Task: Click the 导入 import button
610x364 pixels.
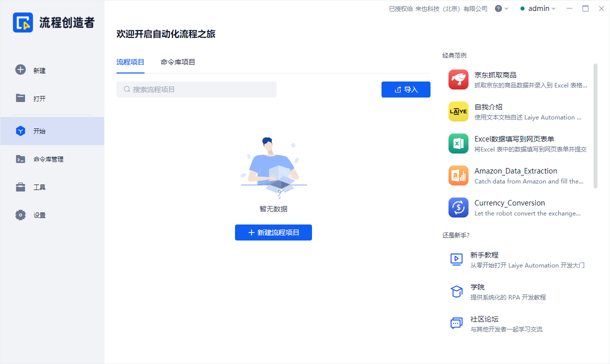Action: (405, 89)
